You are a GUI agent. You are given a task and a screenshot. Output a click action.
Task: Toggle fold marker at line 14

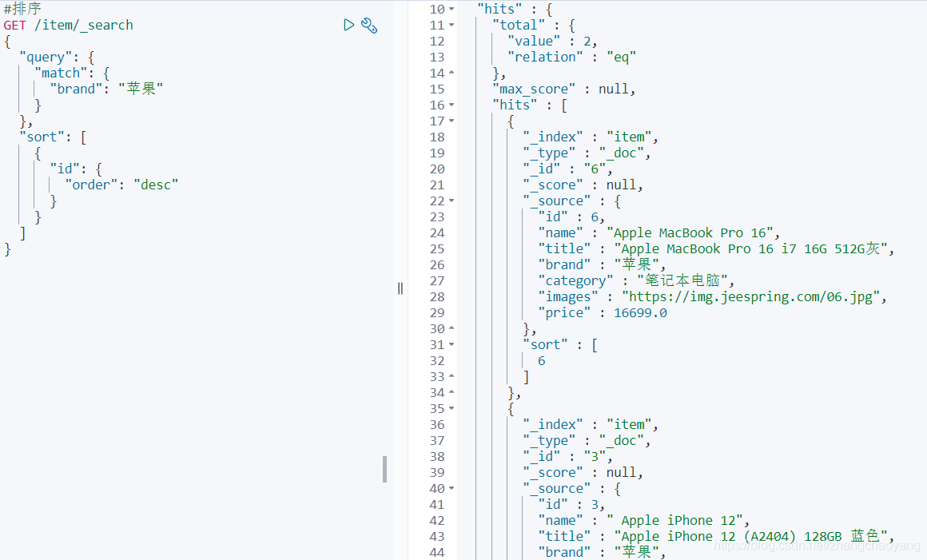click(x=452, y=73)
